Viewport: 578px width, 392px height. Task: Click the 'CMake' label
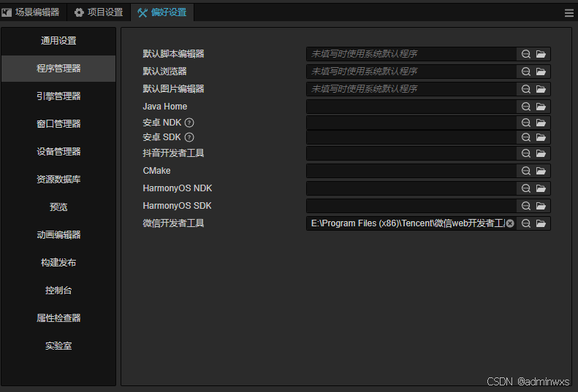coord(156,171)
